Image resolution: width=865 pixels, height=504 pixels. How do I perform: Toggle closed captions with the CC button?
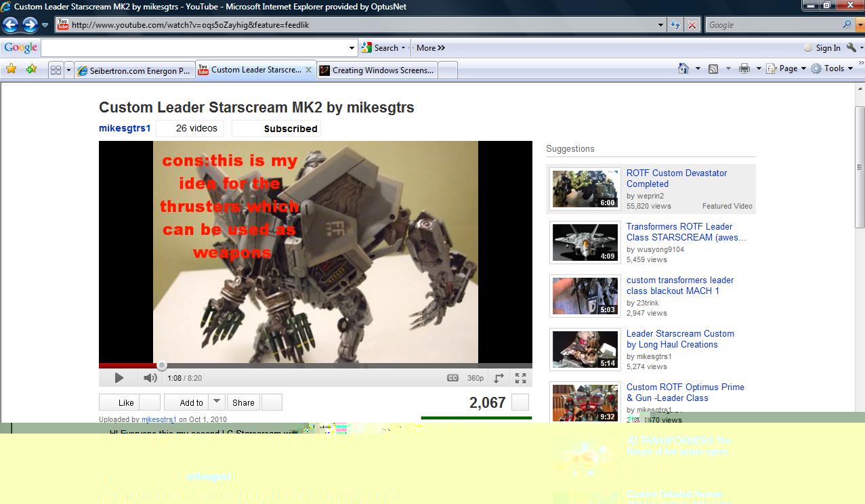click(x=452, y=378)
